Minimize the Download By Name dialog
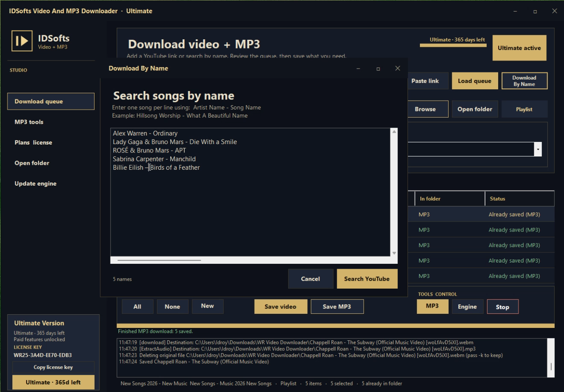 coord(358,69)
